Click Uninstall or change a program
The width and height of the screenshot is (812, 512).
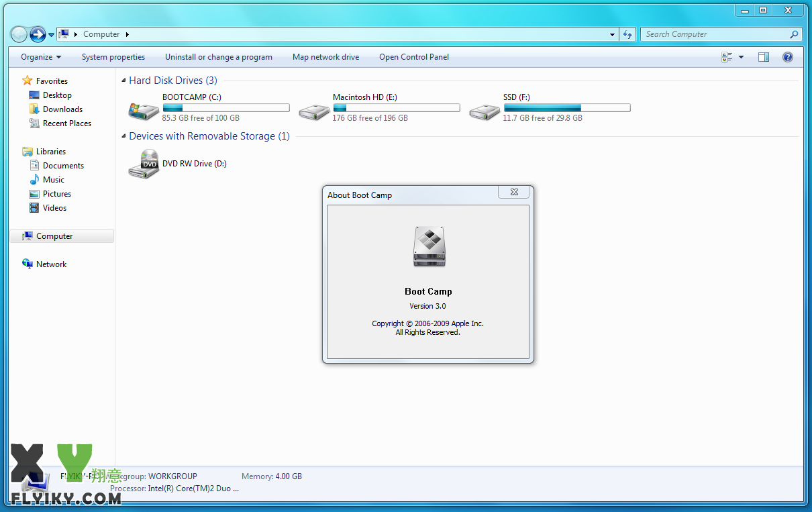219,57
